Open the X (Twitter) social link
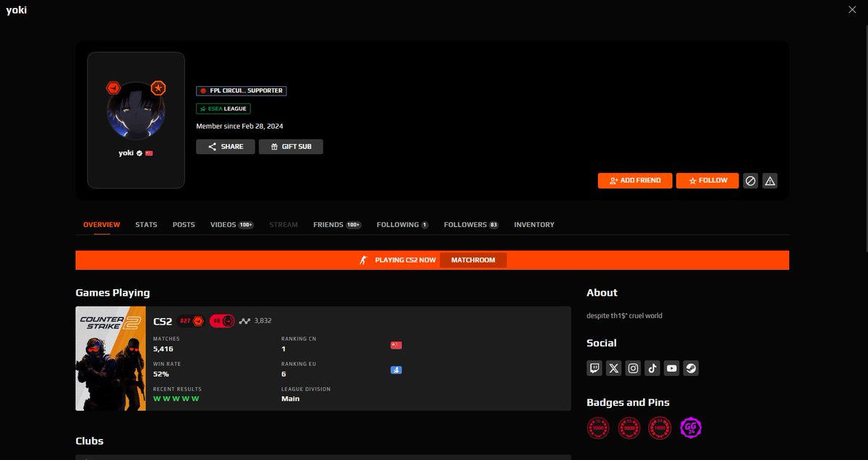Viewport: 868px width, 460px height. point(614,368)
